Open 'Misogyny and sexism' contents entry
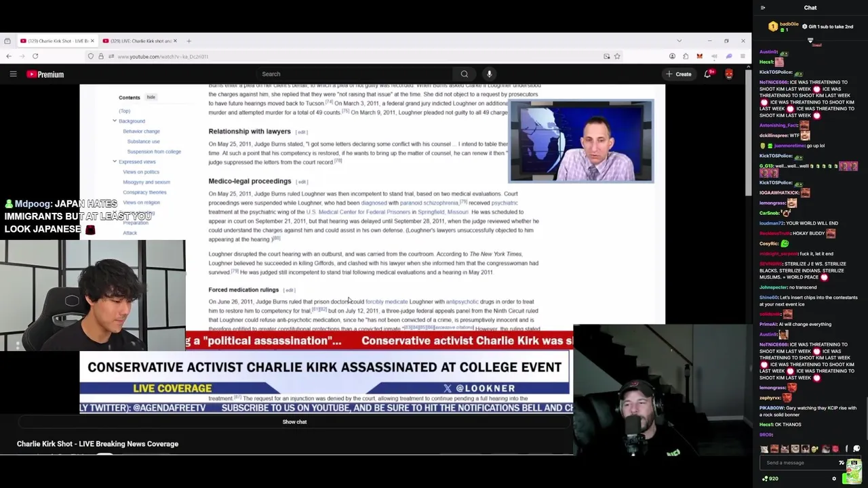This screenshot has height=488, width=868. pyautogui.click(x=146, y=182)
